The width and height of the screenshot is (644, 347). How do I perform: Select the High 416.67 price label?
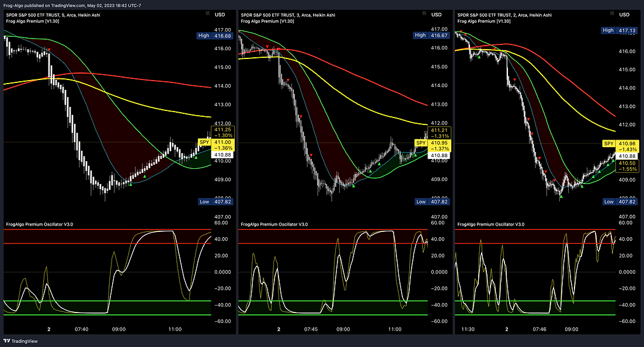click(431, 36)
